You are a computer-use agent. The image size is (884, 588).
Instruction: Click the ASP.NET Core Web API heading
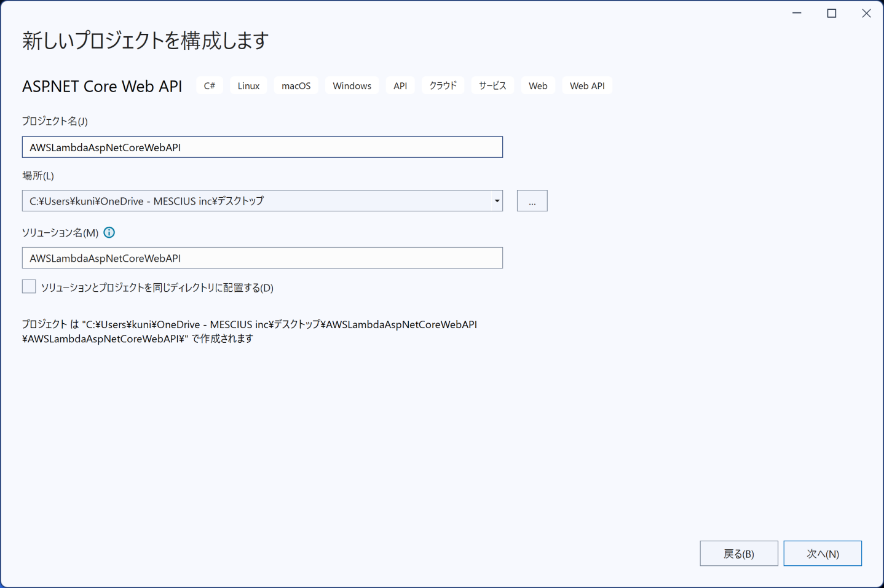pyautogui.click(x=102, y=87)
